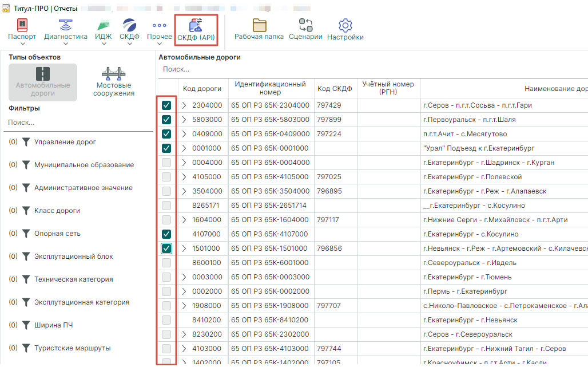The height and width of the screenshot is (367, 588).
Task: Click the funnel icon for Опорная сеть
Action: [26, 234]
